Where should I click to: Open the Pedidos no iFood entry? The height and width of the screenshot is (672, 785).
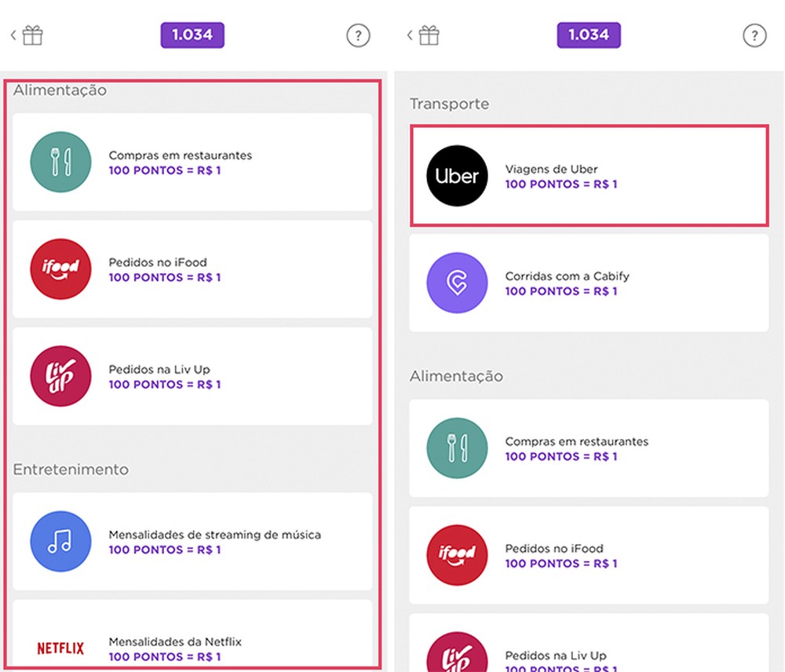192,269
